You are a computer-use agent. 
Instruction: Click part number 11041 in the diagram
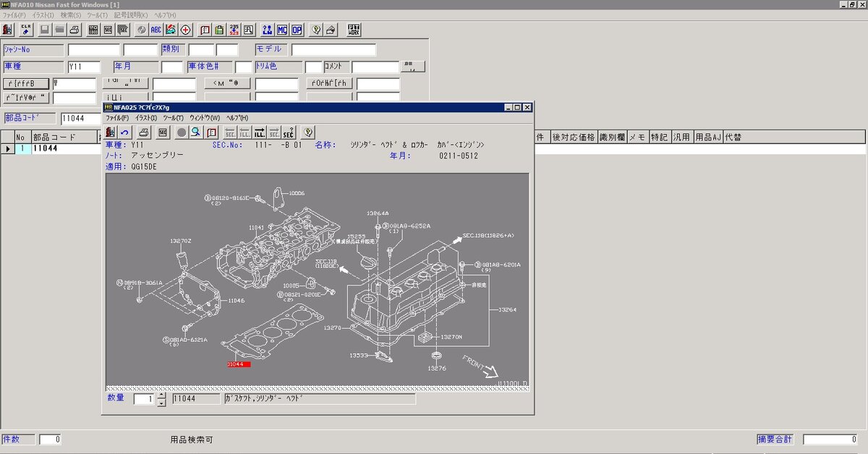pyautogui.click(x=257, y=227)
